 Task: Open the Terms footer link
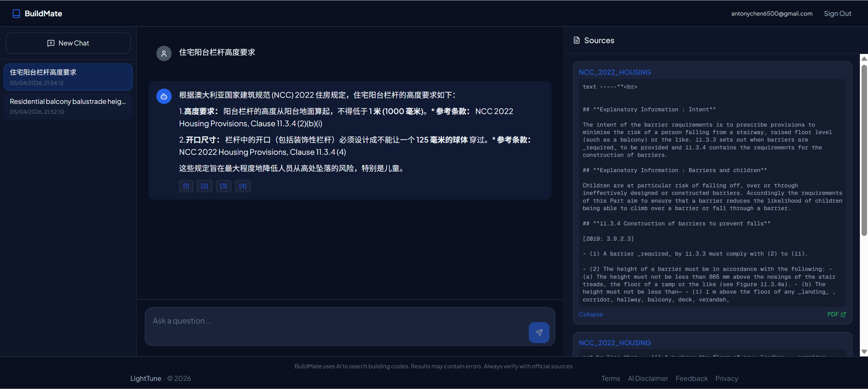click(611, 378)
